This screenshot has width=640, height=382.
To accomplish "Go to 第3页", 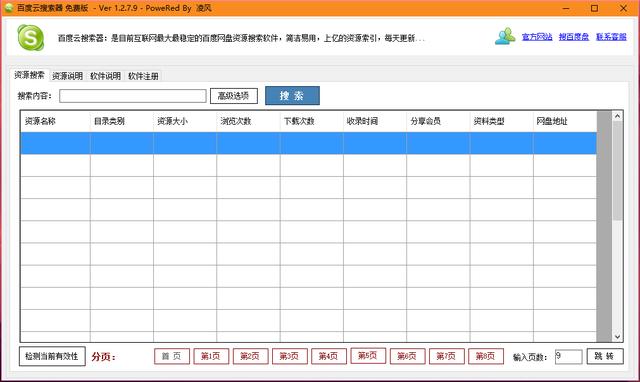I will (x=289, y=356).
